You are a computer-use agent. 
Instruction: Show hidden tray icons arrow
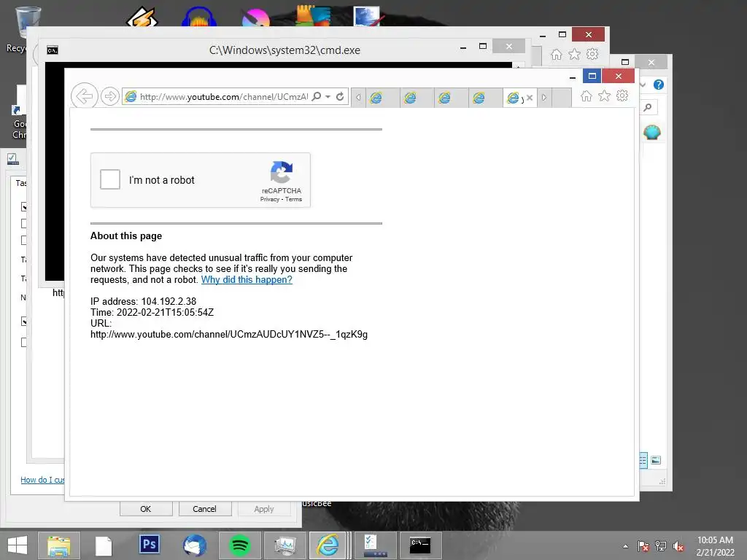(625, 546)
